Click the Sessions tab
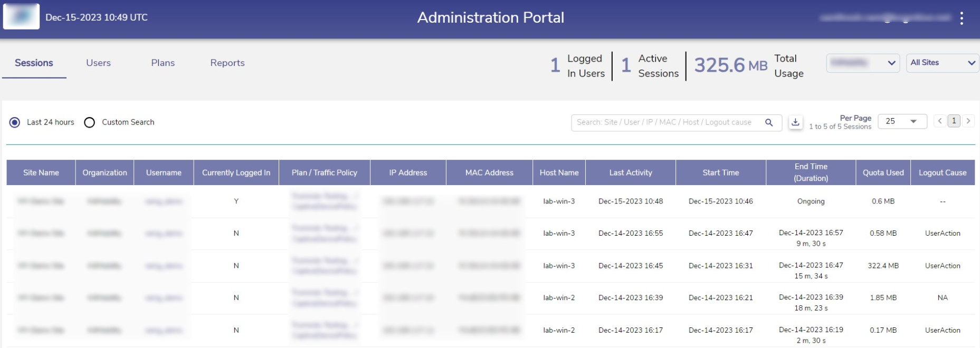The width and height of the screenshot is (980, 348). pyautogui.click(x=34, y=63)
